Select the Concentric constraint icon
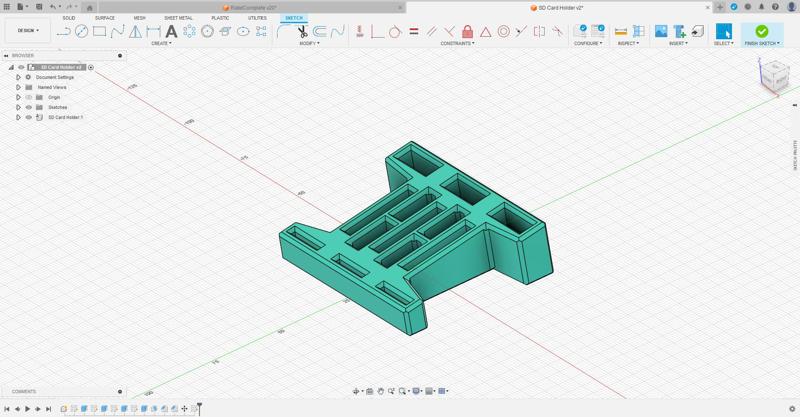 point(503,31)
